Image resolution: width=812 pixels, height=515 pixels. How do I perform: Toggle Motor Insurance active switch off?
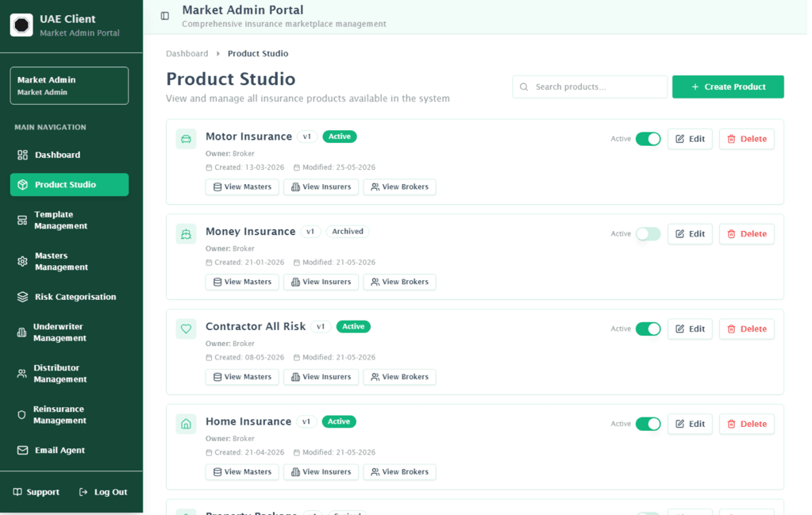click(x=648, y=139)
